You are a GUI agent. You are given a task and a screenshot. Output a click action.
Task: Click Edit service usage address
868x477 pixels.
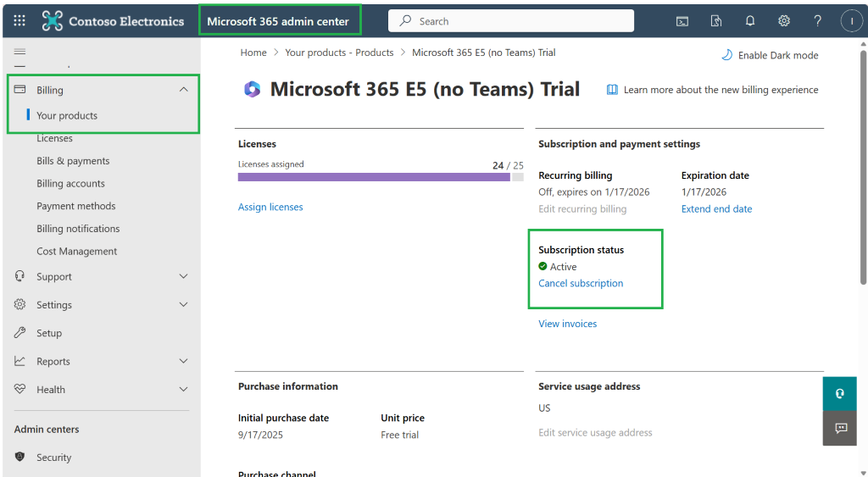[595, 433]
